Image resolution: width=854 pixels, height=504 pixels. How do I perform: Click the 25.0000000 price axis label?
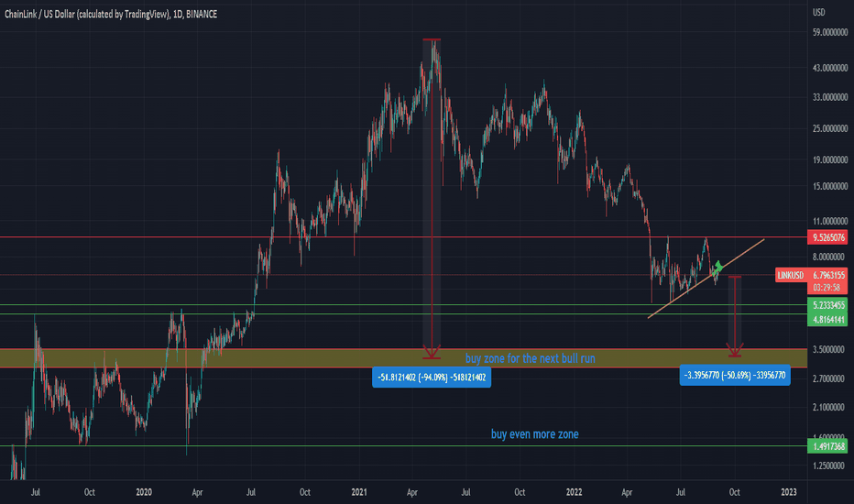click(x=830, y=128)
